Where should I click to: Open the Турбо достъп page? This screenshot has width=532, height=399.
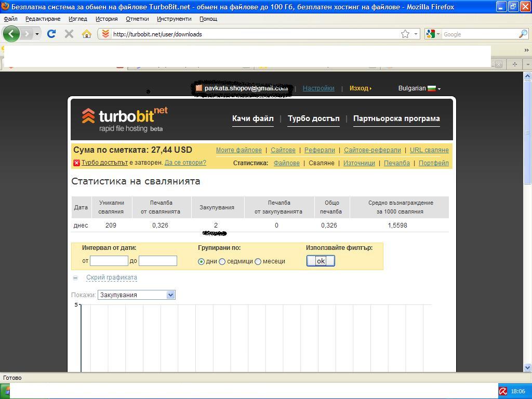click(313, 118)
